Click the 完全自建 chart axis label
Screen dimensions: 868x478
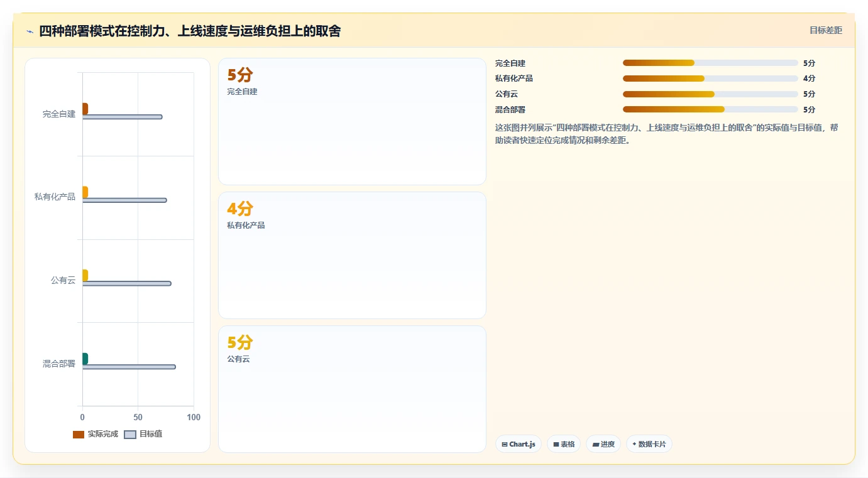[59, 114]
